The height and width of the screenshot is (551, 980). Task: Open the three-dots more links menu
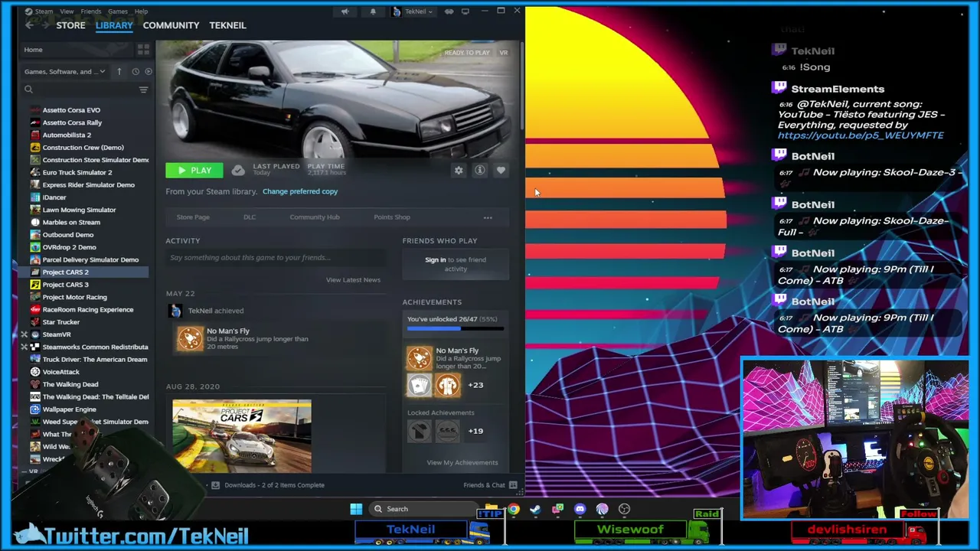click(x=488, y=217)
